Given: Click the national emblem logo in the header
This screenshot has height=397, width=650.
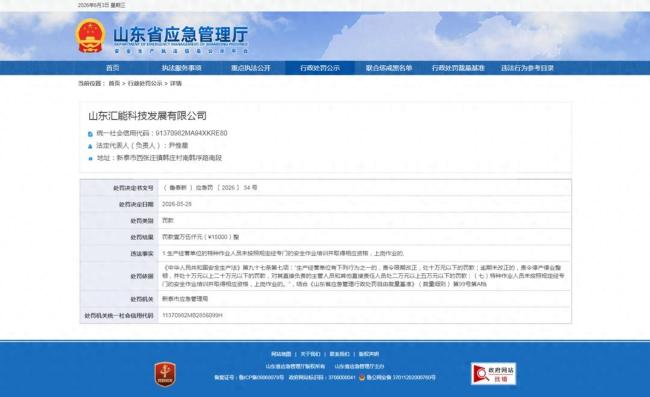Looking at the screenshot, I should [90, 36].
